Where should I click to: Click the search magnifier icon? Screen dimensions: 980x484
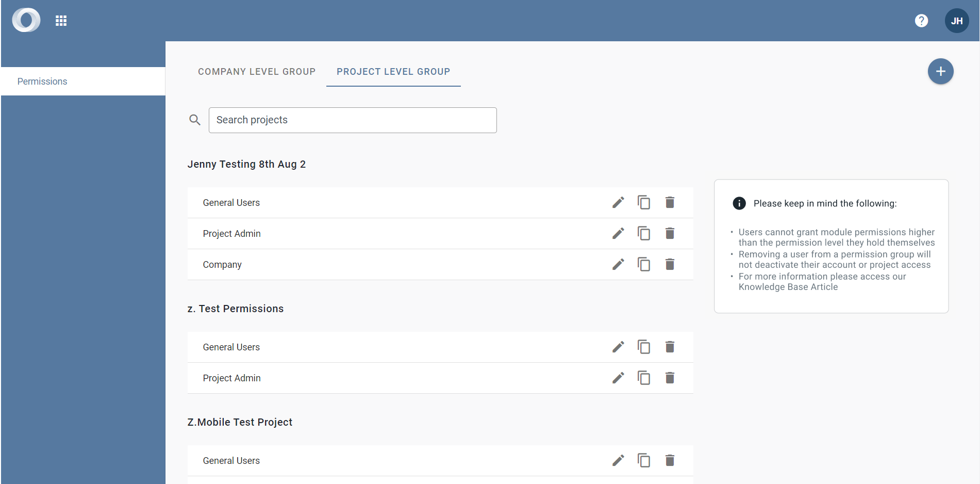195,120
